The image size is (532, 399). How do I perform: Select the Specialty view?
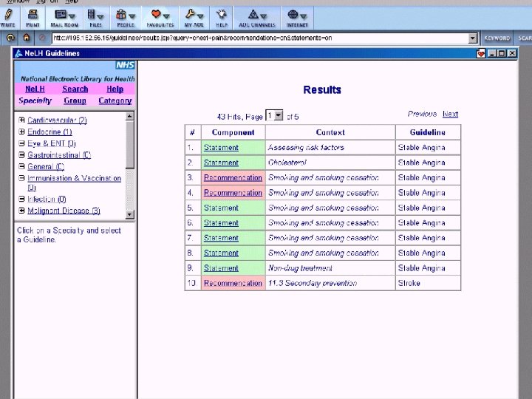[x=35, y=100]
